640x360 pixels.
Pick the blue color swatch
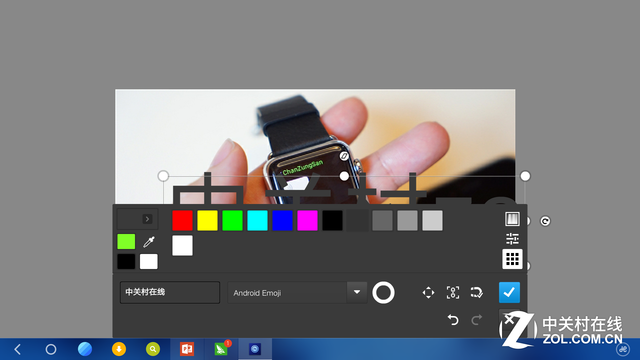tap(282, 220)
